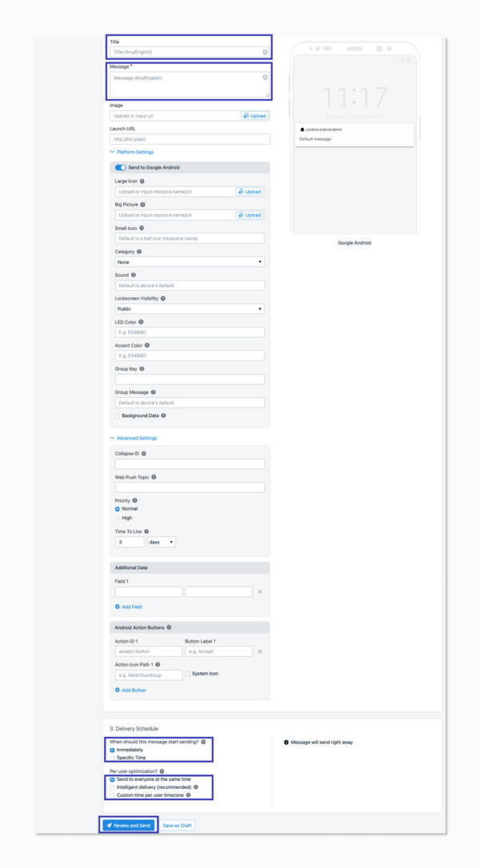Upload a Big Picture resource
This screenshot has height=868, width=480.
point(250,214)
